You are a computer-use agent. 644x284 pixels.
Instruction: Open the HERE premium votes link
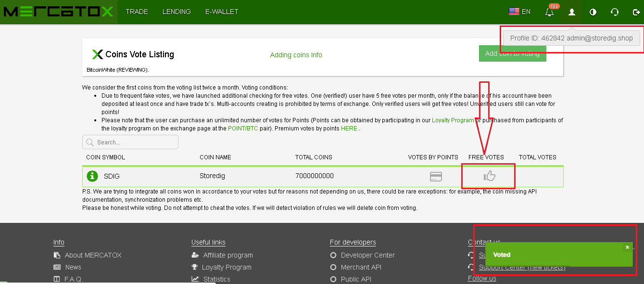(x=349, y=129)
